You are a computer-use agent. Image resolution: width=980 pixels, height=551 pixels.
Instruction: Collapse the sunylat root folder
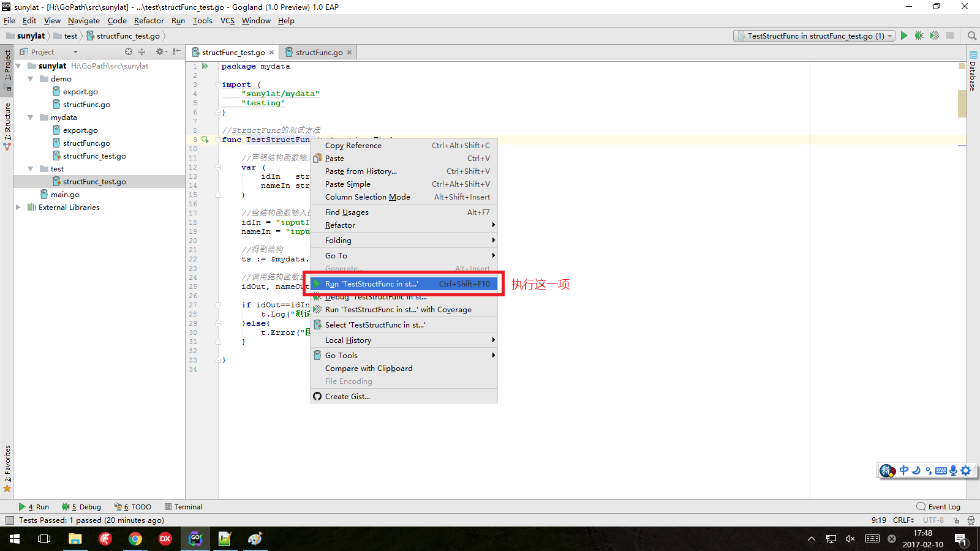tap(18, 66)
